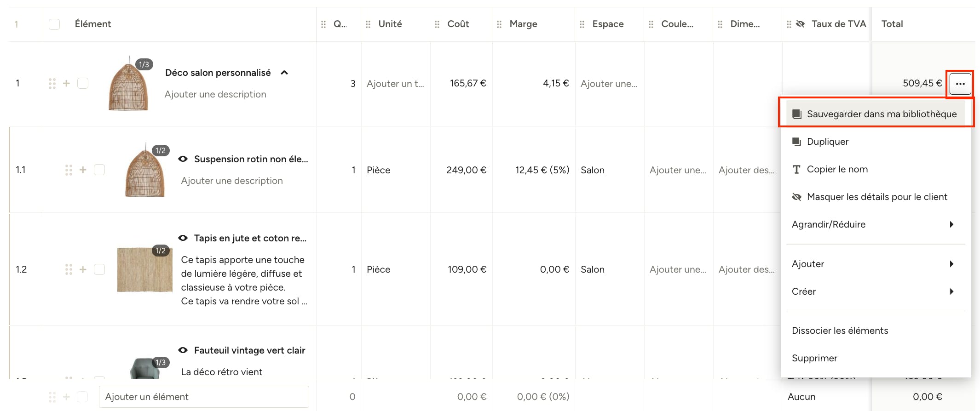The image size is (980, 411).
Task: Toggle visibility eye of Fauteuil vintage vert clair
Action: point(183,350)
